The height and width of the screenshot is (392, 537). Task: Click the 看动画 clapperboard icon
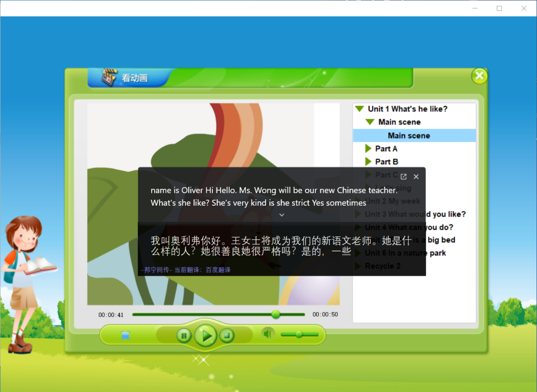(x=109, y=78)
